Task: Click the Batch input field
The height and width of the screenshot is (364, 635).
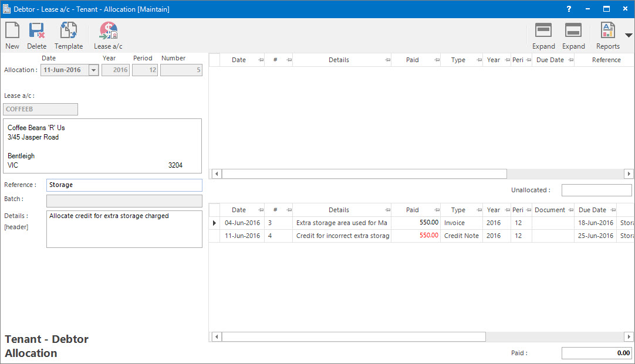Action: tap(124, 201)
